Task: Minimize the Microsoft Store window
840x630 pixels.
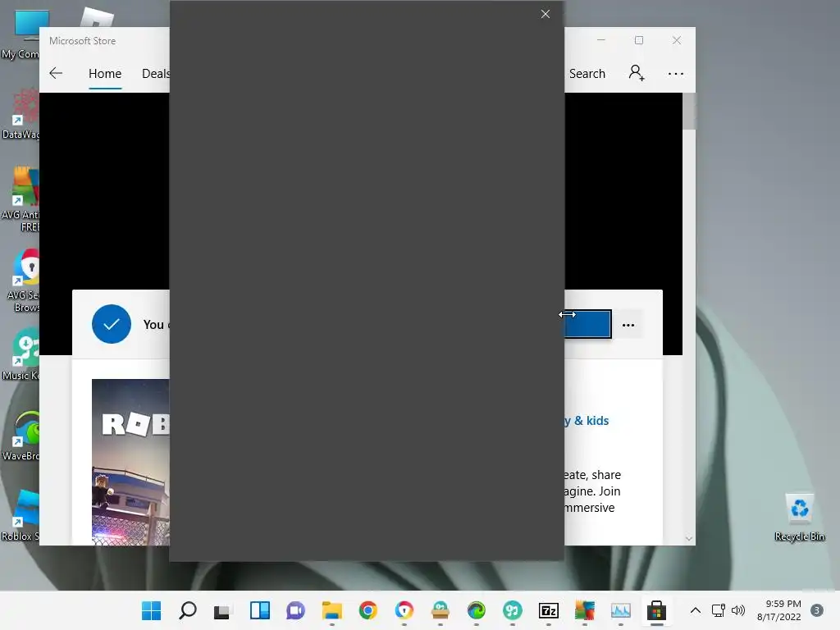Action: [601, 40]
